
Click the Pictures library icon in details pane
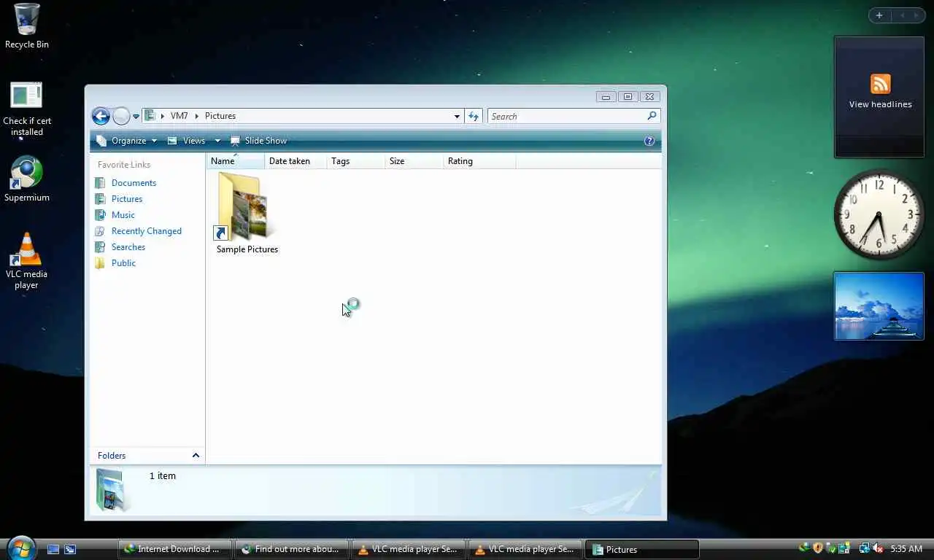pyautogui.click(x=113, y=489)
